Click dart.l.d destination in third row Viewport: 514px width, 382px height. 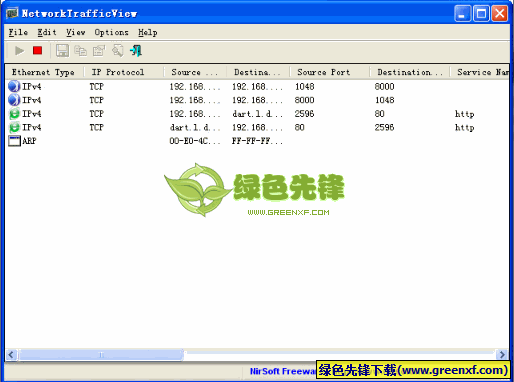click(257, 114)
